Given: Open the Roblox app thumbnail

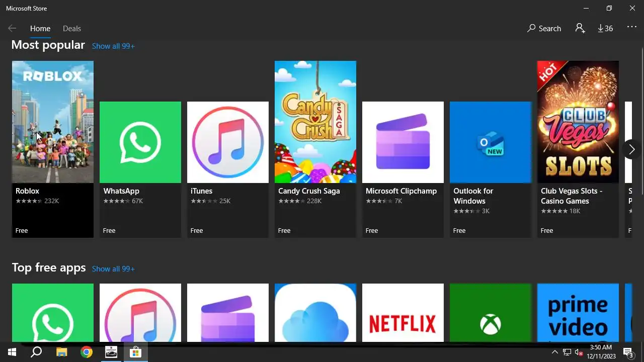Looking at the screenshot, I should point(53,122).
